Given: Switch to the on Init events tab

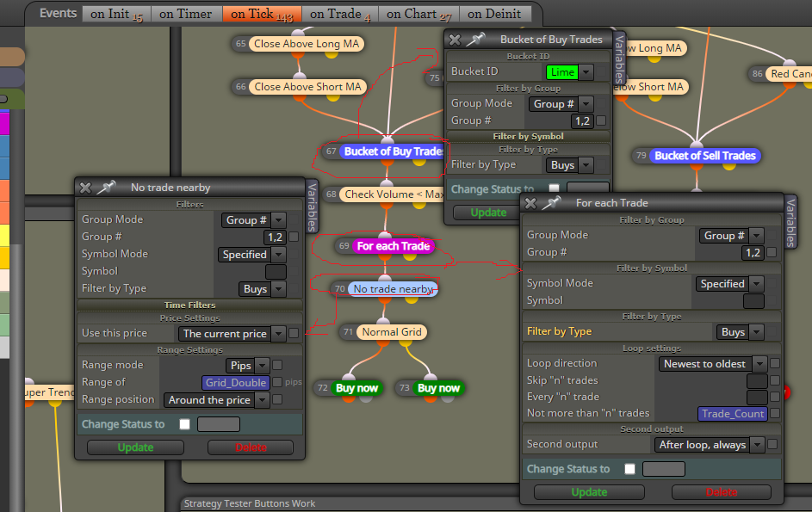Looking at the screenshot, I should [116, 14].
